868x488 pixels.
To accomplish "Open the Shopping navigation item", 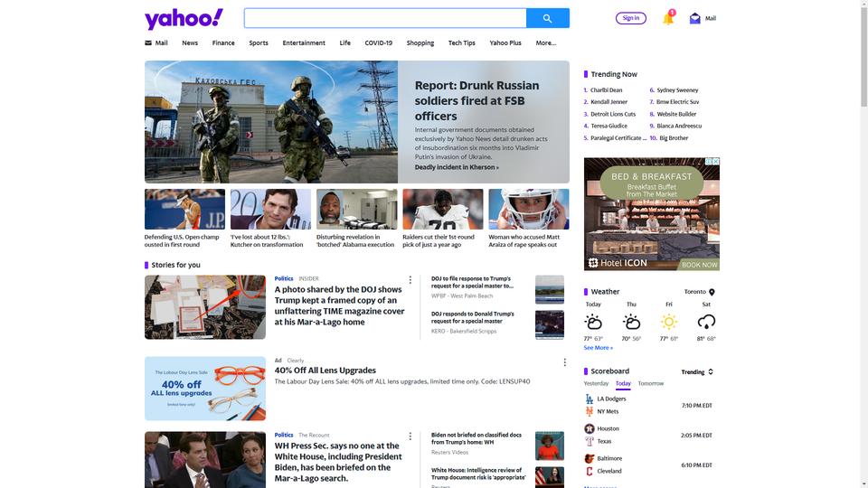I will tap(420, 42).
